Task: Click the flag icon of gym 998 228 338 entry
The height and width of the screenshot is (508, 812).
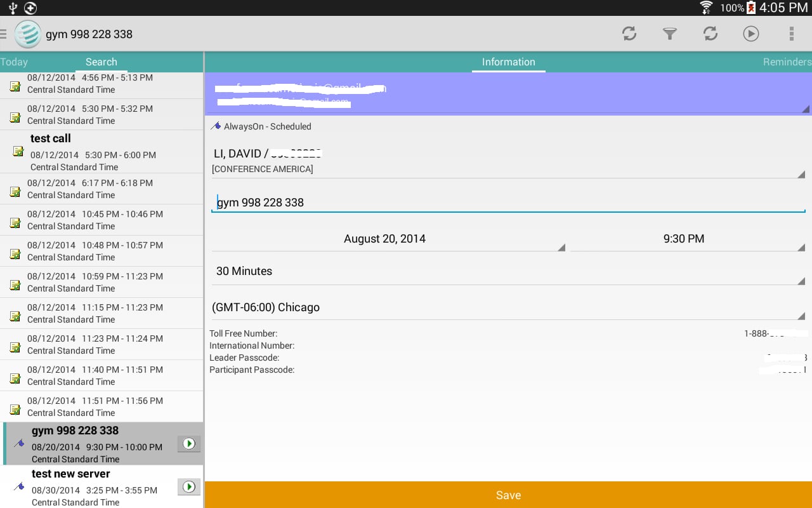Action: [x=19, y=443]
